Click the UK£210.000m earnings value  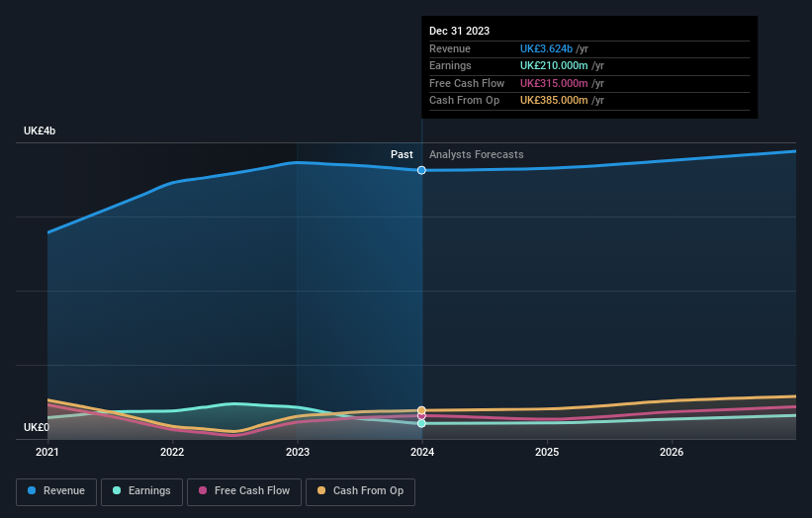coord(554,65)
